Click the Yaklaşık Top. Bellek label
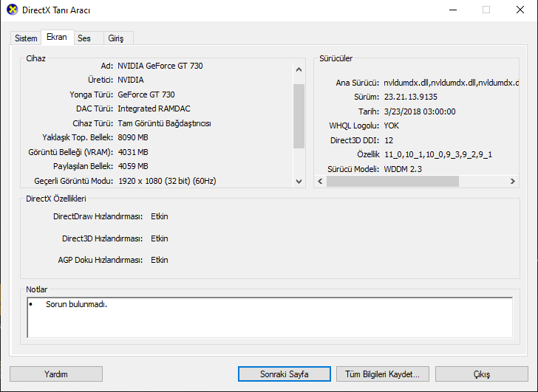The width and height of the screenshot is (538, 392). pyautogui.click(x=78, y=137)
